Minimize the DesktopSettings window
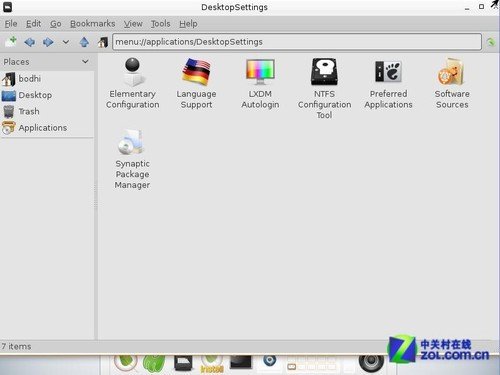This screenshot has width=500, height=375. click(x=467, y=8)
